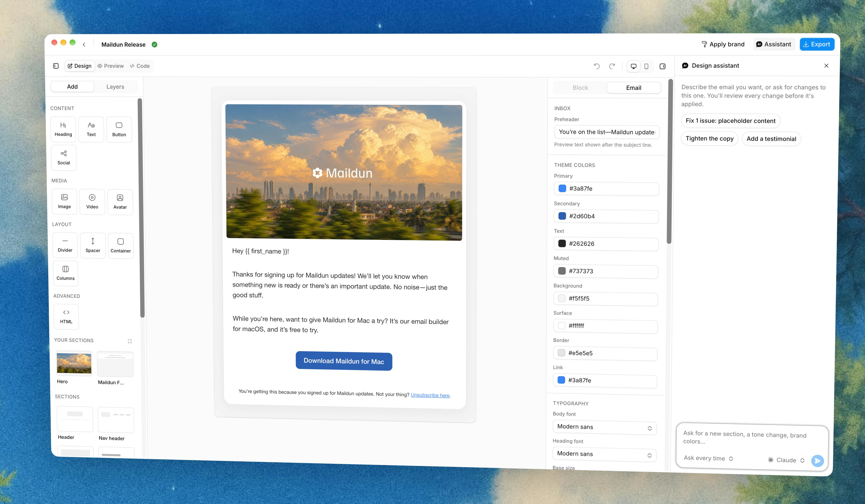Open the Secondary color swatch
The image size is (865, 504).
pyautogui.click(x=562, y=216)
